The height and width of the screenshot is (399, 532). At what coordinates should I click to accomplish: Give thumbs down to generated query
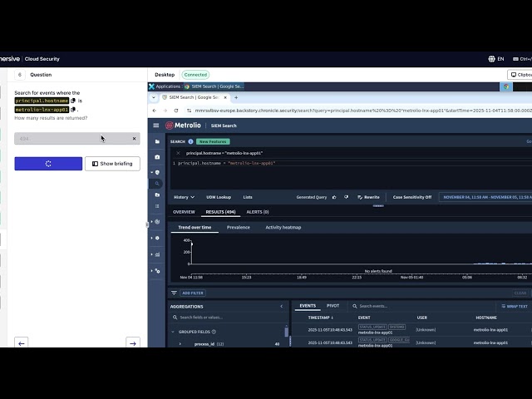pyautogui.click(x=346, y=197)
